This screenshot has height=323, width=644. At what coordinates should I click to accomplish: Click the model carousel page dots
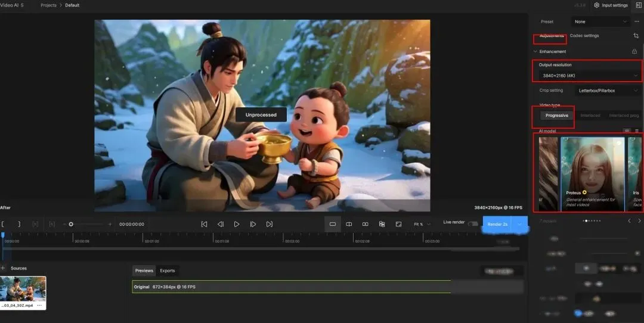tap(592, 221)
